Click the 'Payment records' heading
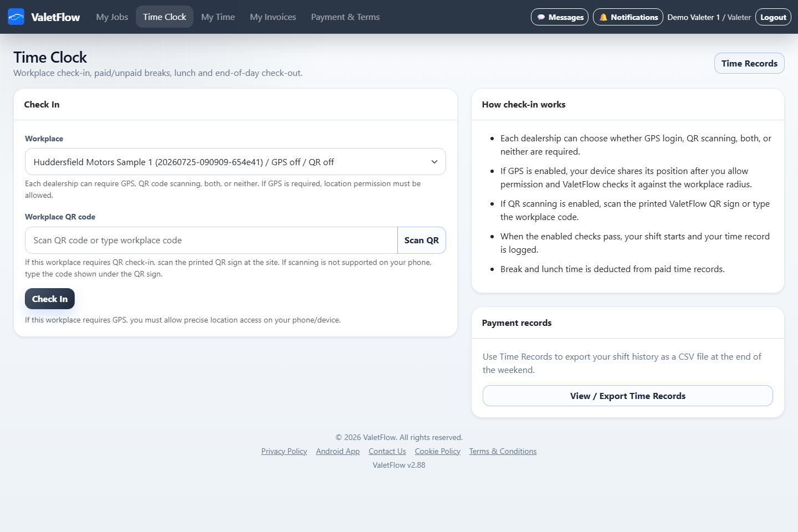Screen dimensions: 798x532 click(x=516, y=323)
